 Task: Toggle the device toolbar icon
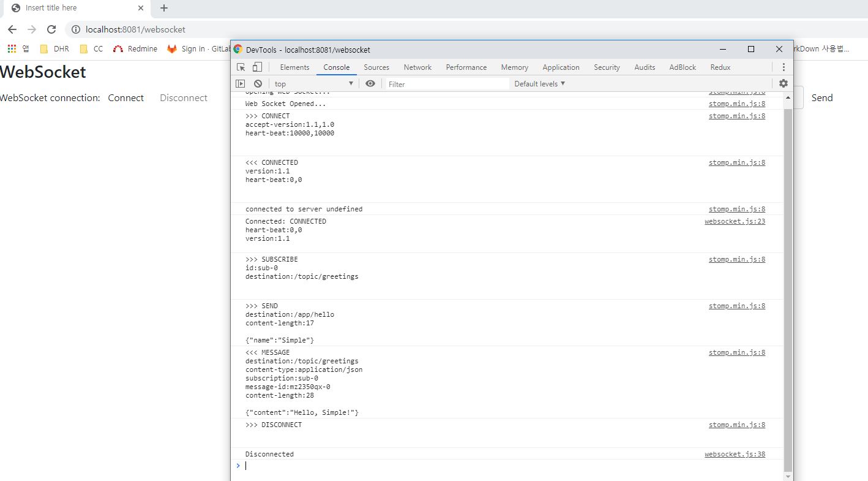point(257,67)
